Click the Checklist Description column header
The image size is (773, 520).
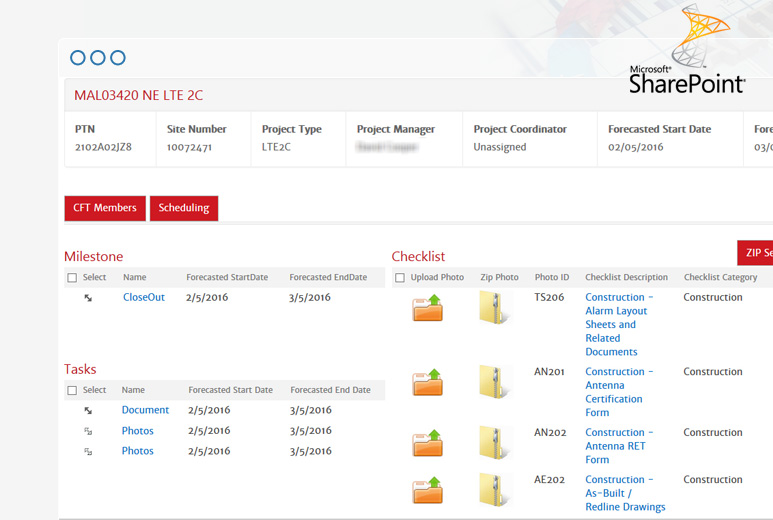pyautogui.click(x=627, y=277)
